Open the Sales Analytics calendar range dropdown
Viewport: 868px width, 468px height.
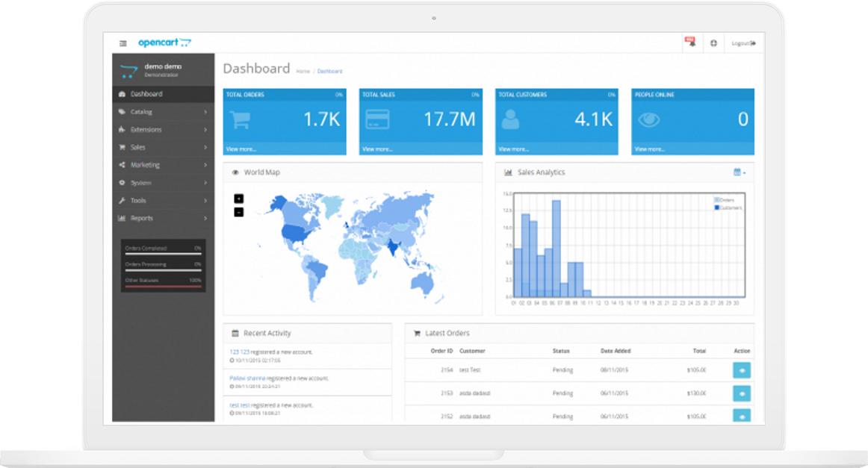tap(740, 172)
